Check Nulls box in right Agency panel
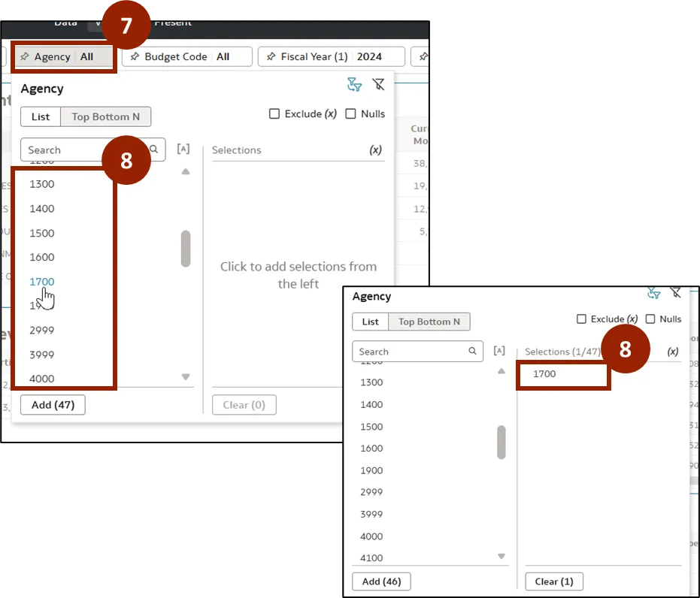The image size is (700, 598). (650, 319)
